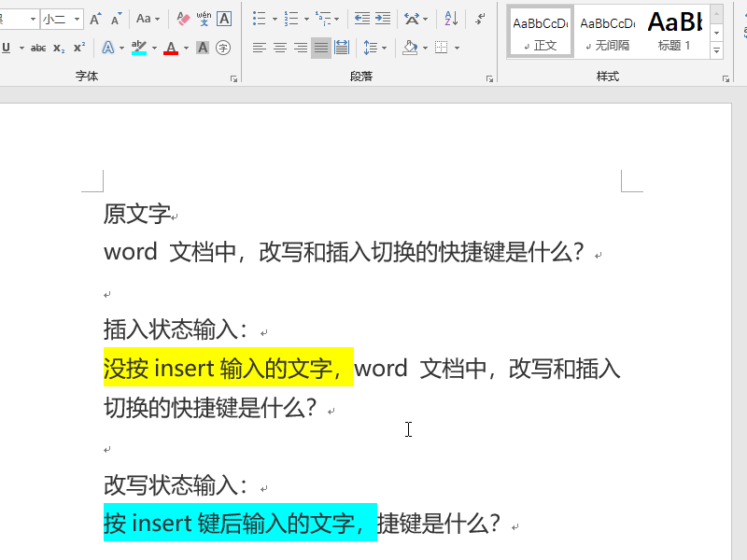Toggle subscript formatting
The image size is (747, 560).
59,48
